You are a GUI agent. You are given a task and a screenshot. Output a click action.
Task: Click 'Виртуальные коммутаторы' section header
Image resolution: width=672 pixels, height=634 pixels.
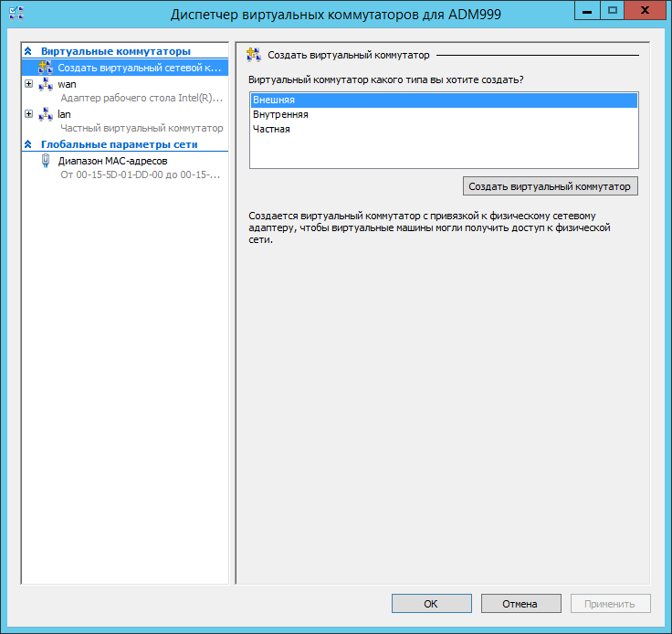click(x=116, y=51)
